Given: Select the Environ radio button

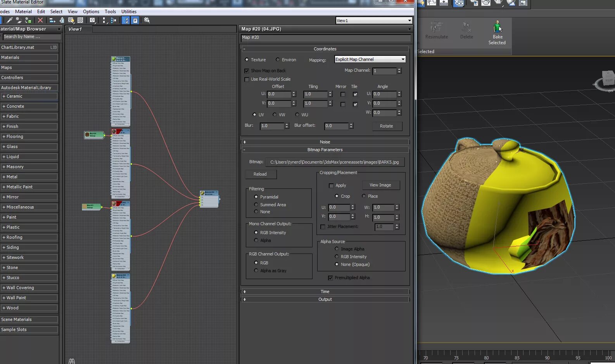Looking at the screenshot, I should (x=278, y=60).
